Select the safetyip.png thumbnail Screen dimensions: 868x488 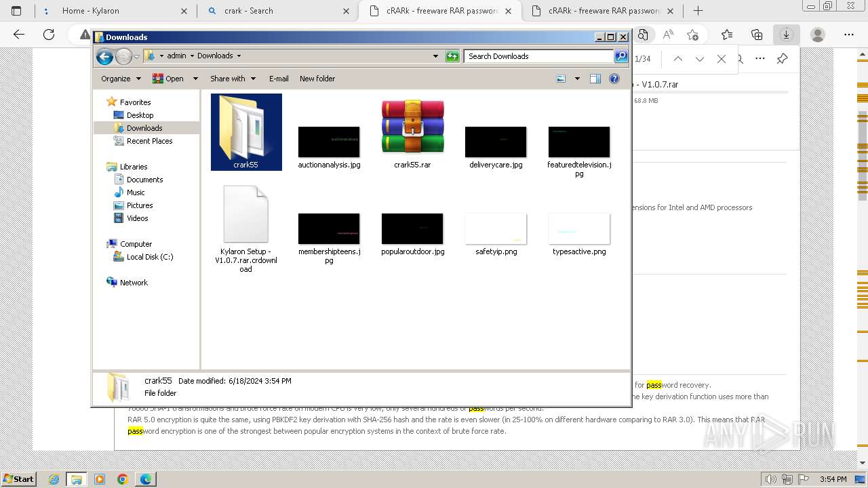tap(496, 228)
